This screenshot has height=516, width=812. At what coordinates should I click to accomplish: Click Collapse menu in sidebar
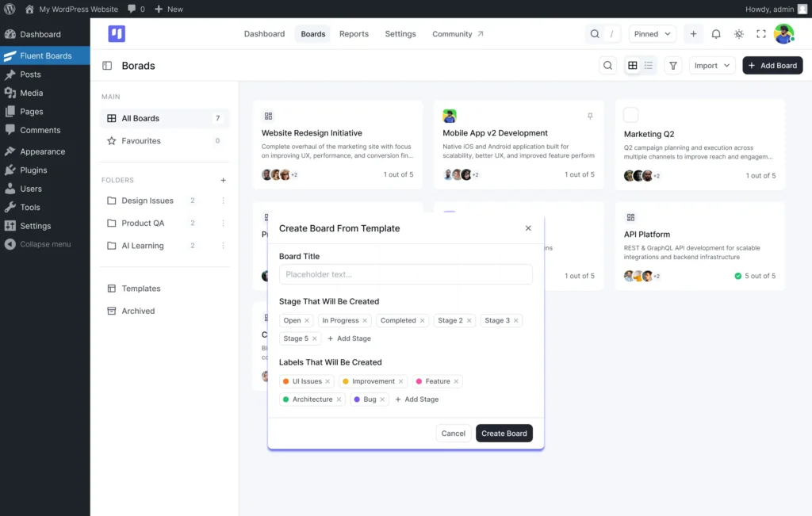pos(45,244)
